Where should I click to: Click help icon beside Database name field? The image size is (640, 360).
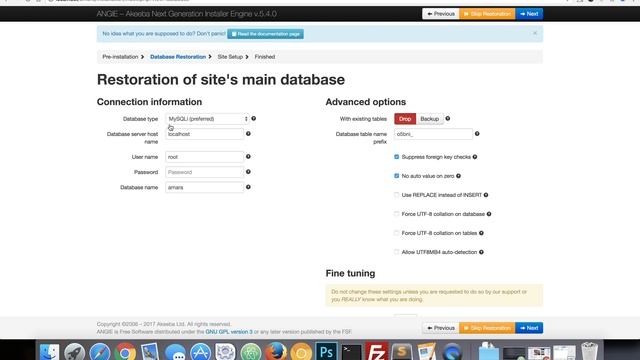[248, 187]
